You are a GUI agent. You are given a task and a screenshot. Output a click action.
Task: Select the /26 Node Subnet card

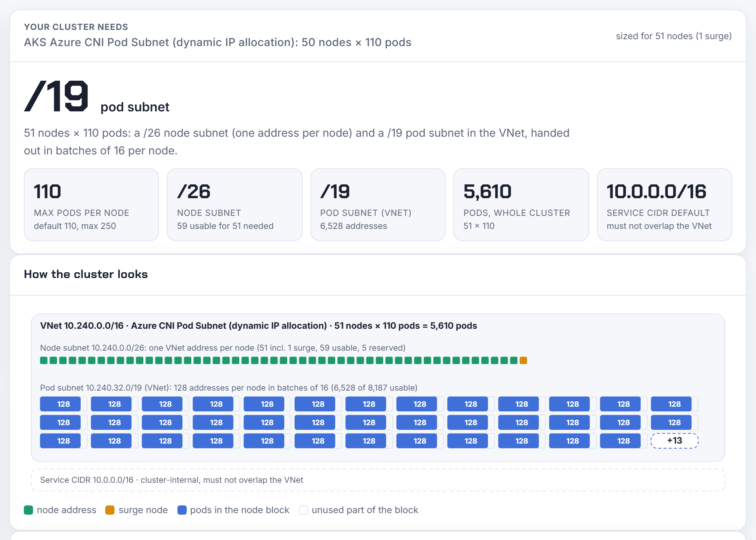[x=235, y=205]
